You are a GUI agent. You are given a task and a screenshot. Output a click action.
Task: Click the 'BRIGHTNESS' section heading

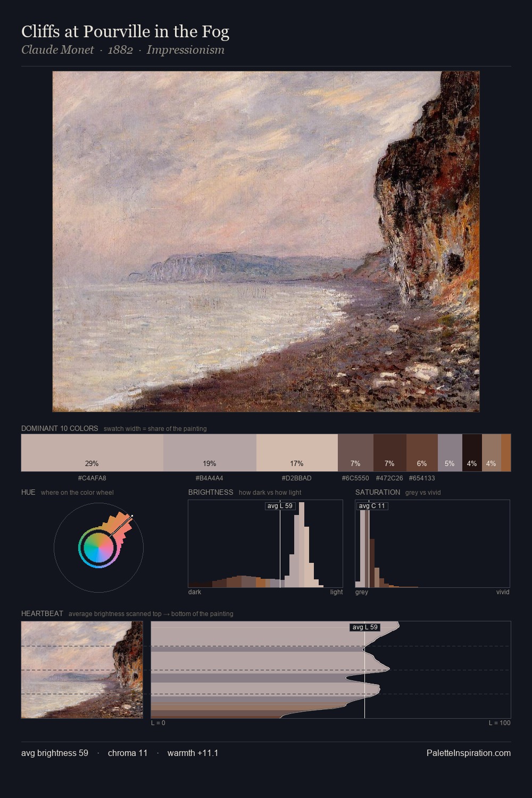[211, 492]
